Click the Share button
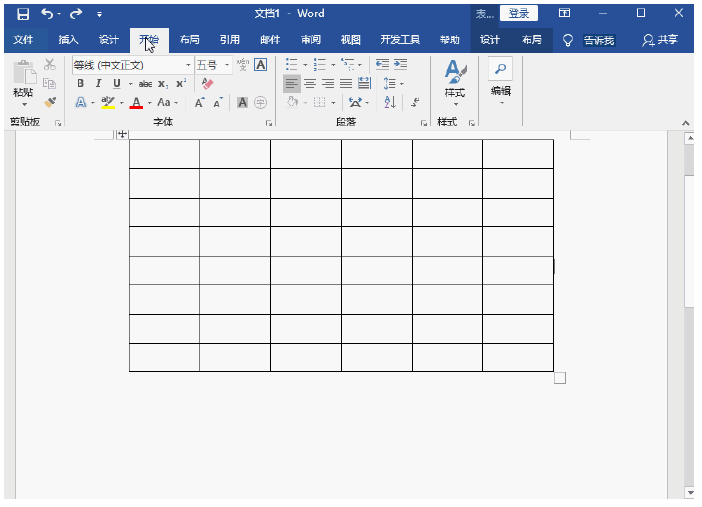Image resolution: width=702 pixels, height=507 pixels. click(661, 40)
